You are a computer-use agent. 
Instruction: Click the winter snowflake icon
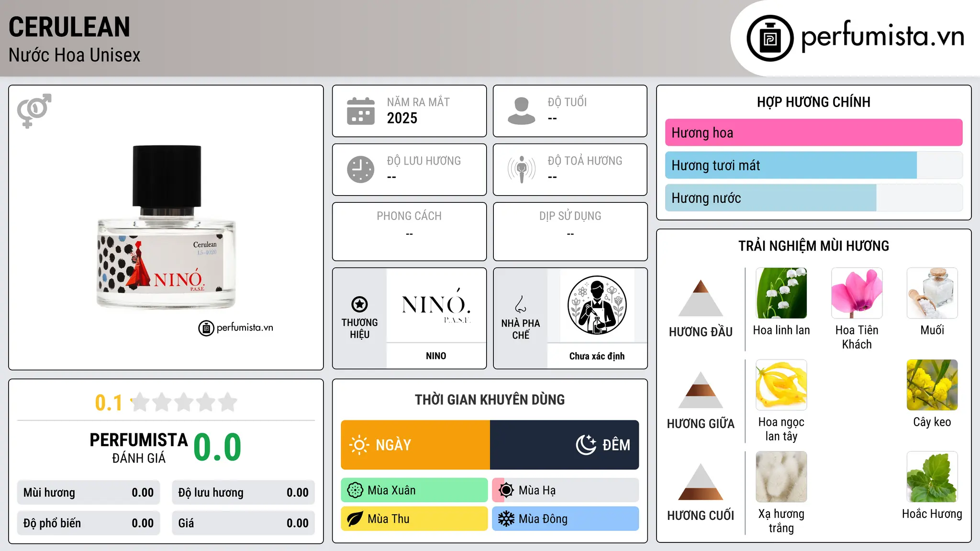[506, 519]
